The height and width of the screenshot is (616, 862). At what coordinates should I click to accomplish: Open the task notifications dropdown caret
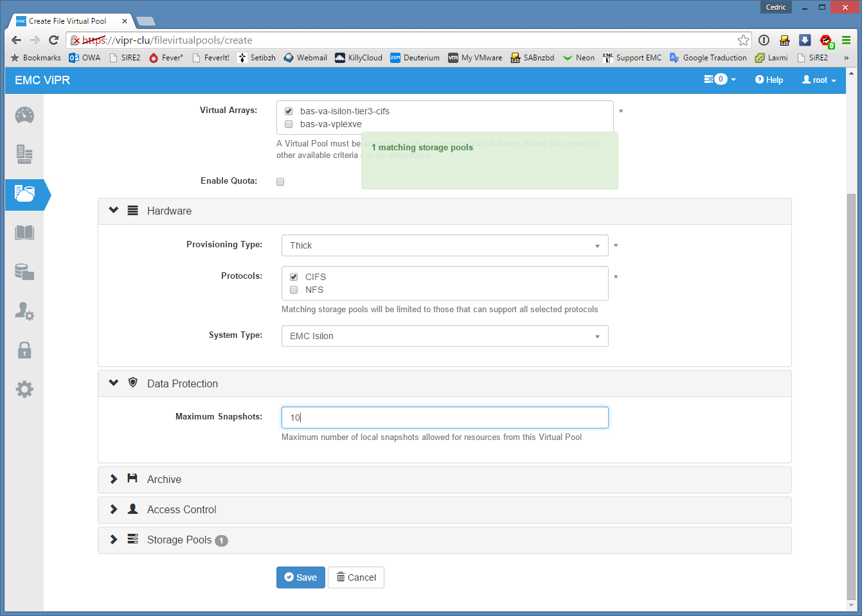pos(733,80)
